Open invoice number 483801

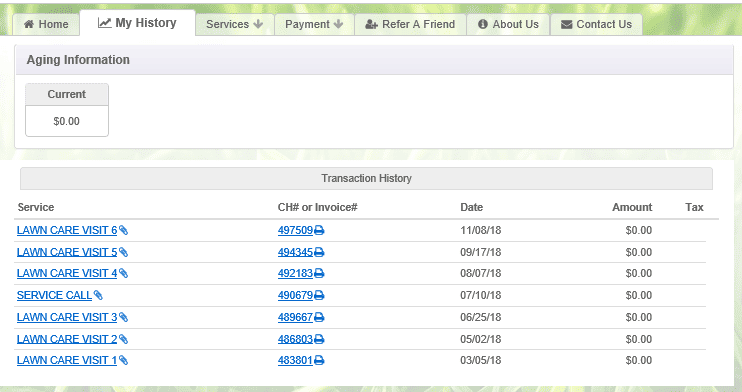(295, 361)
